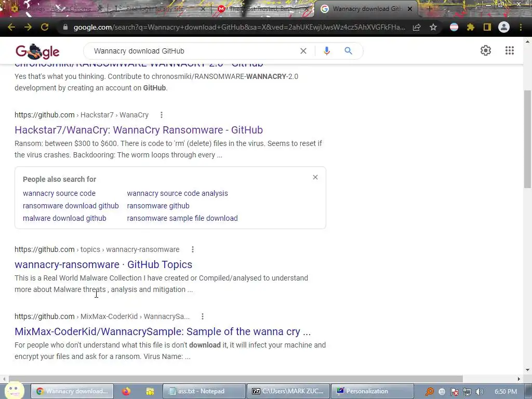532x399 pixels.
Task: Open options for the MixMax-CoderKid result
Action: [x=203, y=316]
